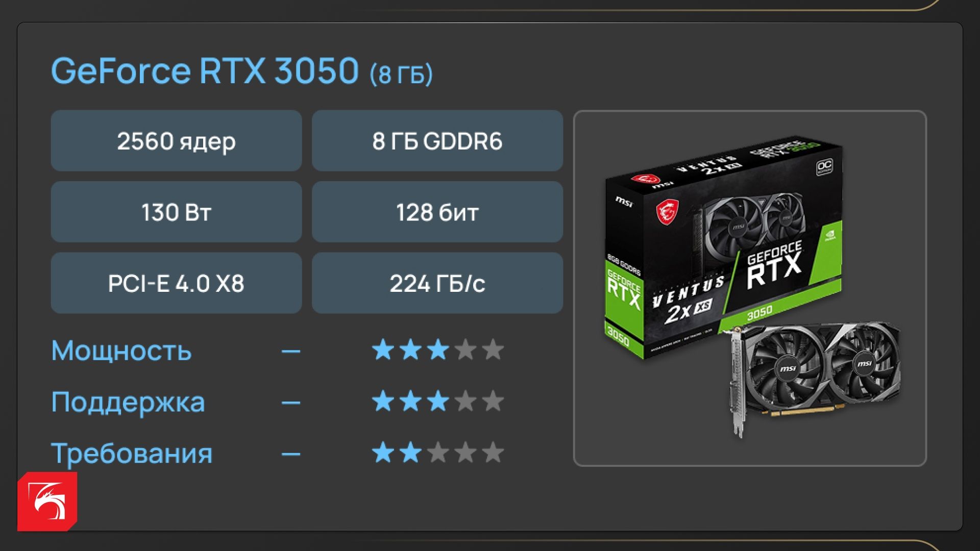This screenshot has width=980, height=551.
Task: Click fifth gray star in Мощность rating
Action: click(x=493, y=350)
